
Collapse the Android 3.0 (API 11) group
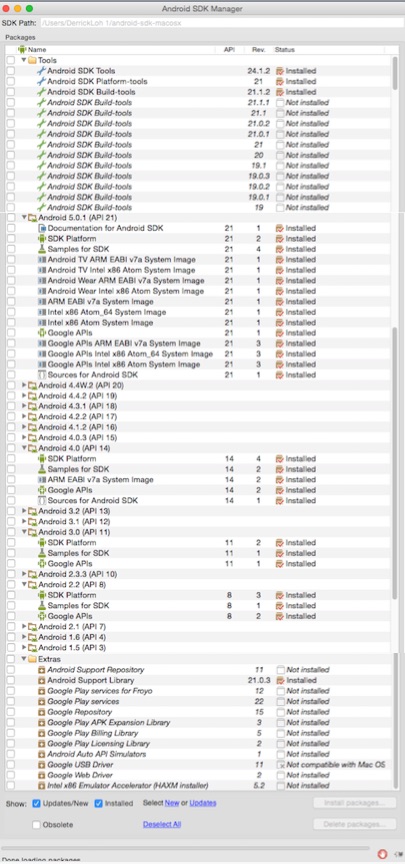point(24,532)
